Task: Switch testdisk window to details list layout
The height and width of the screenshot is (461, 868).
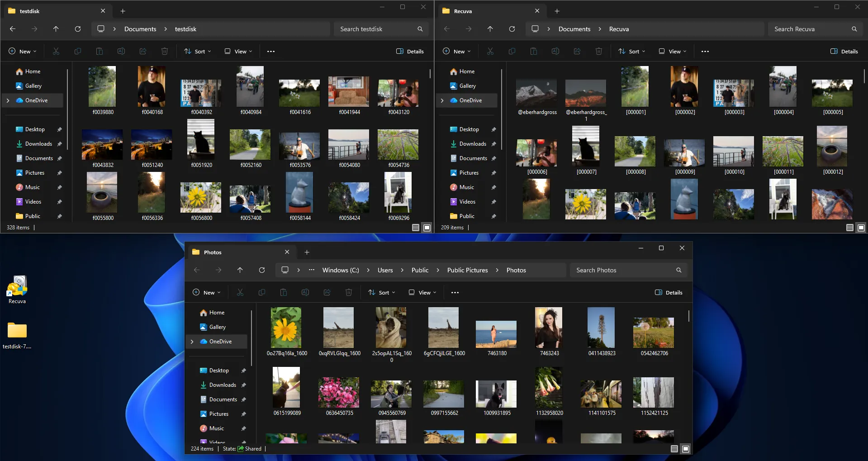Action: 415,228
